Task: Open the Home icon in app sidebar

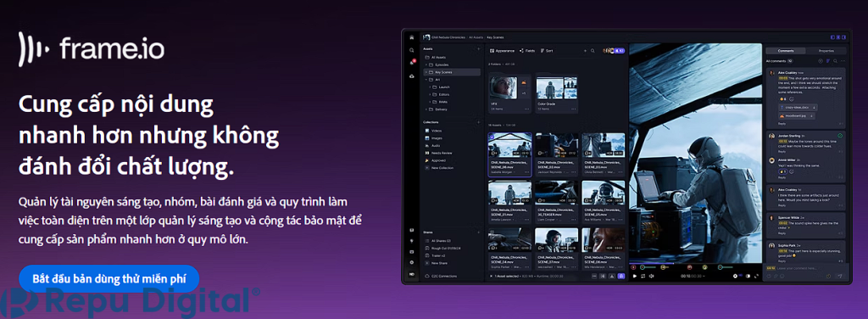Action: 411,37
